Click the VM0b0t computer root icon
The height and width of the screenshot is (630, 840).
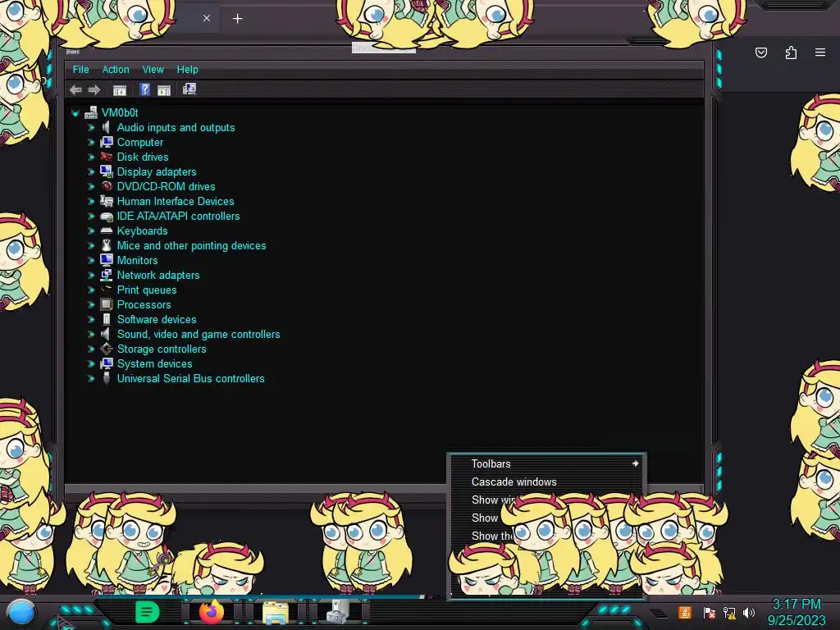point(91,112)
